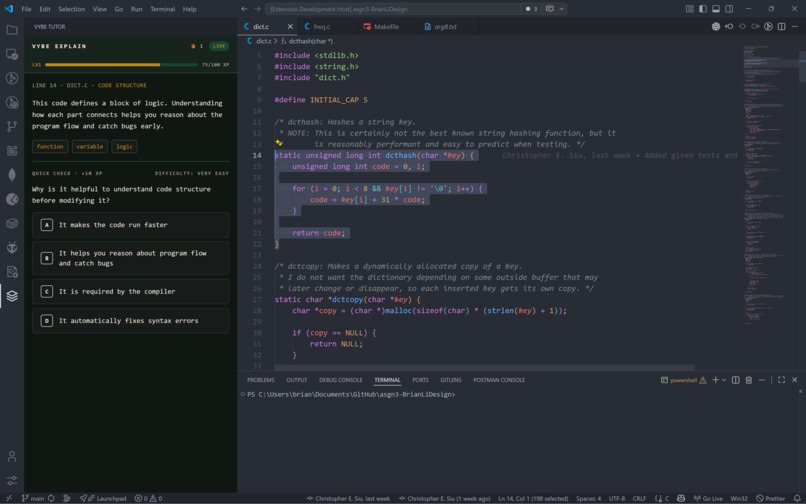
Task: Select answer C: required by the compiler
Action: click(131, 292)
